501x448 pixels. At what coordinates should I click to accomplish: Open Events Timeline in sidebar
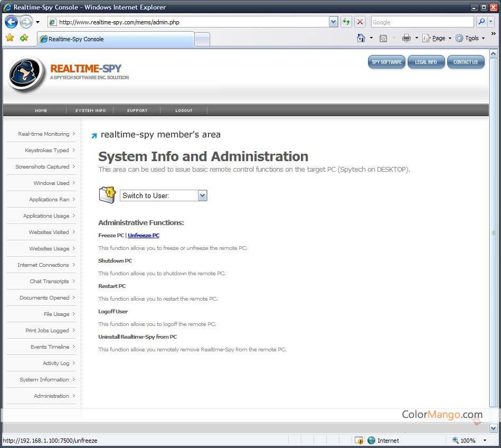50,347
